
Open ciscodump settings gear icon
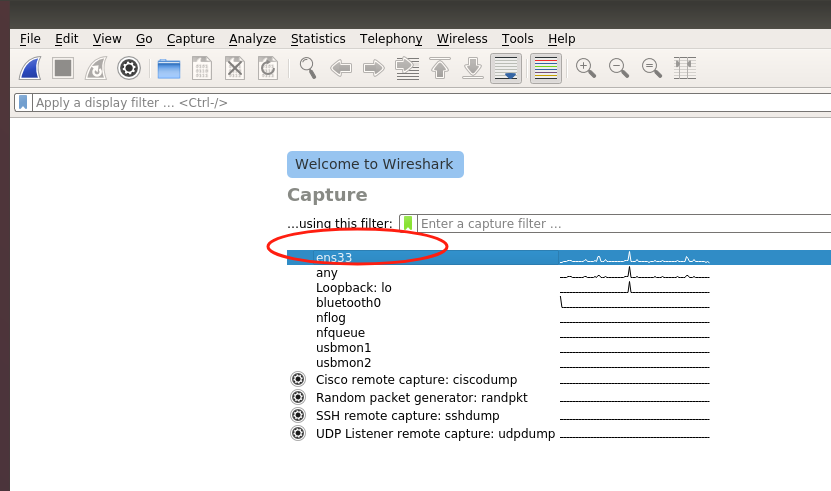pos(298,379)
